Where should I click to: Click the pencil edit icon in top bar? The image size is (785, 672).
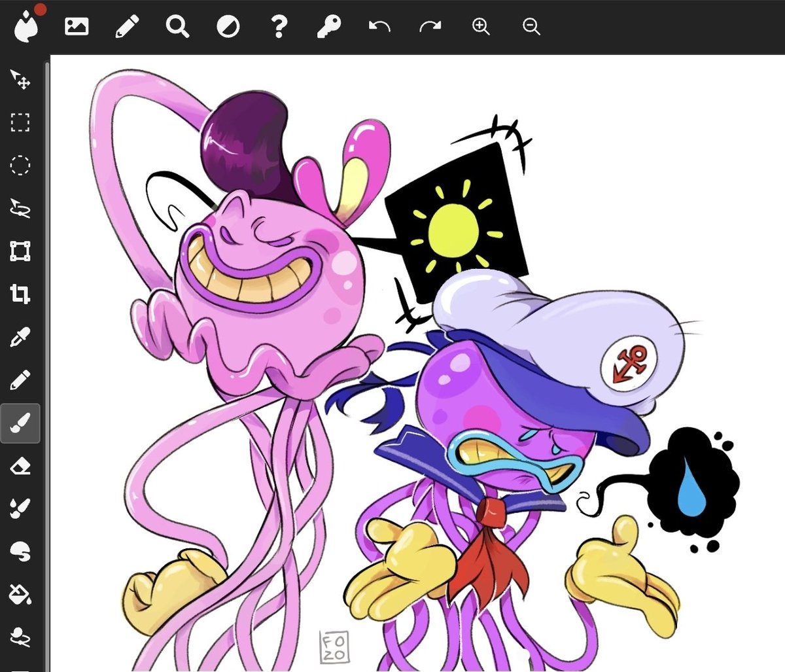tap(127, 26)
